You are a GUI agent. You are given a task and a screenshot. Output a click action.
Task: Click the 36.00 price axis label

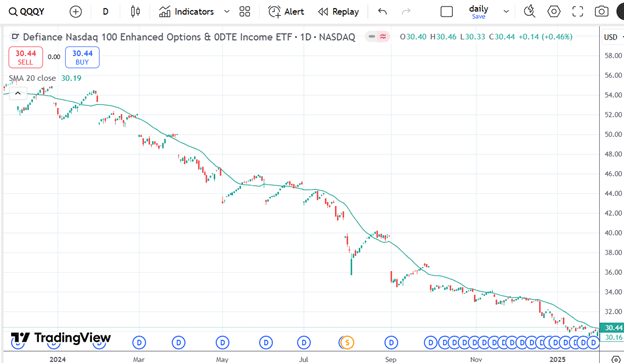[x=613, y=272]
